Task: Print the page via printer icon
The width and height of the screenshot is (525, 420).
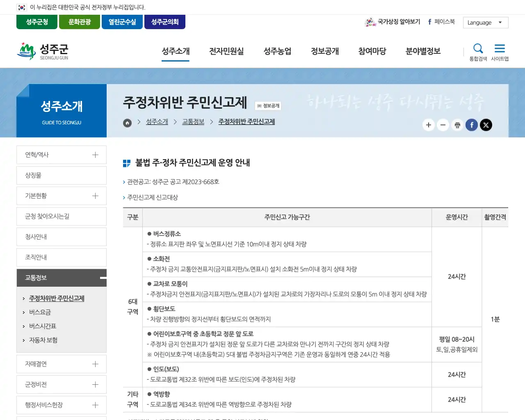Action: 457,125
